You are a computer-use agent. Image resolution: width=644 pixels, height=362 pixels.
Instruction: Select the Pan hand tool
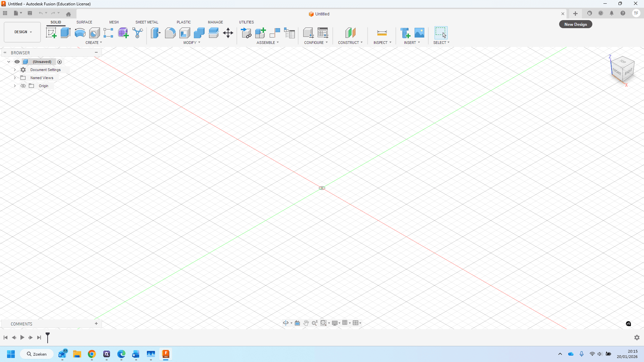pos(306,323)
